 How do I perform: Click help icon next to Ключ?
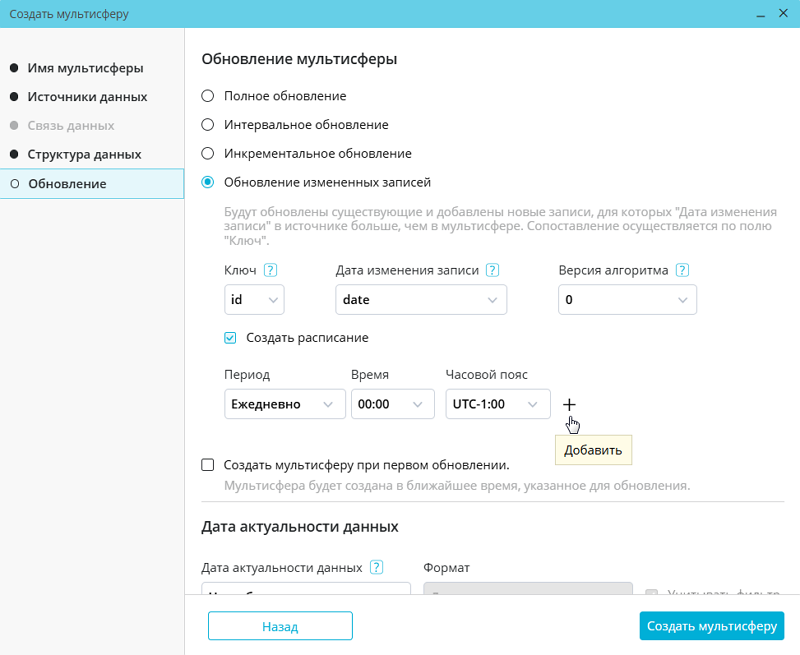[x=270, y=270]
